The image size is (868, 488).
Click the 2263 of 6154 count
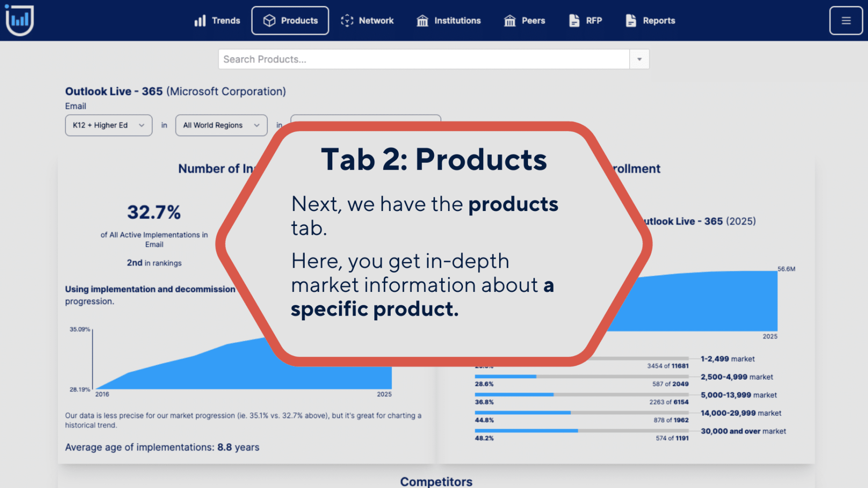pyautogui.click(x=669, y=402)
